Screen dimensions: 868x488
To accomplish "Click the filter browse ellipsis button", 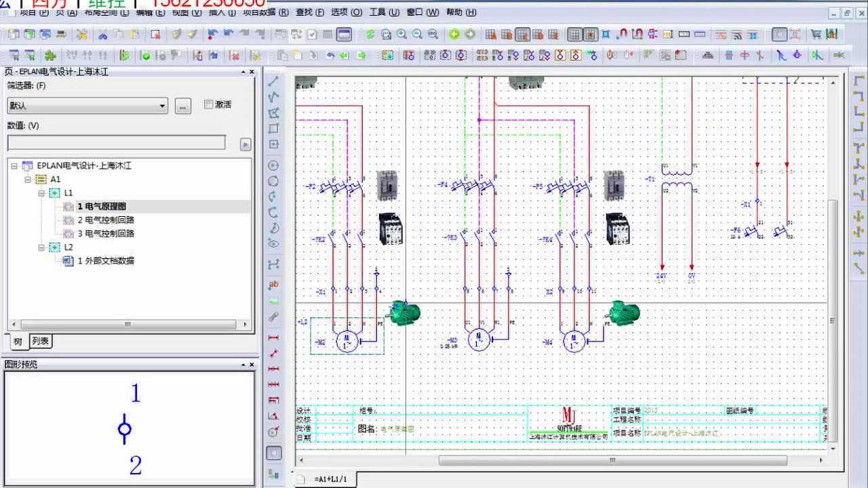I will point(182,106).
